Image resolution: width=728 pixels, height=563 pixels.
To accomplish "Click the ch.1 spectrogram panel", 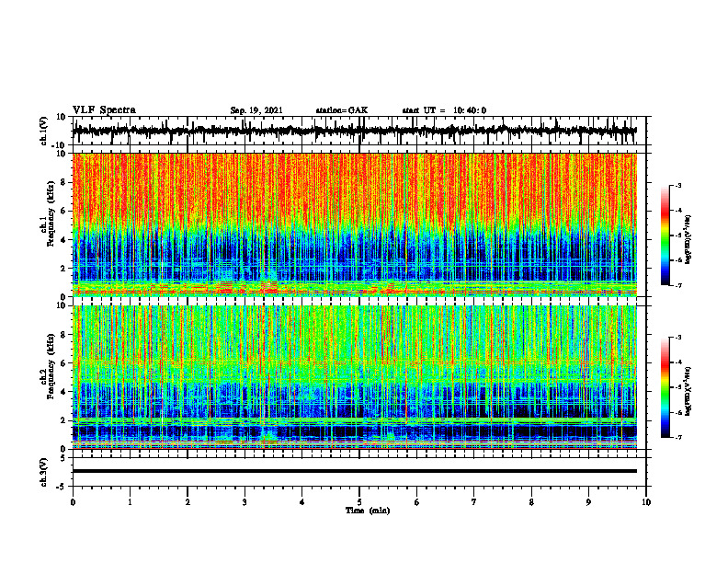I will (x=354, y=224).
